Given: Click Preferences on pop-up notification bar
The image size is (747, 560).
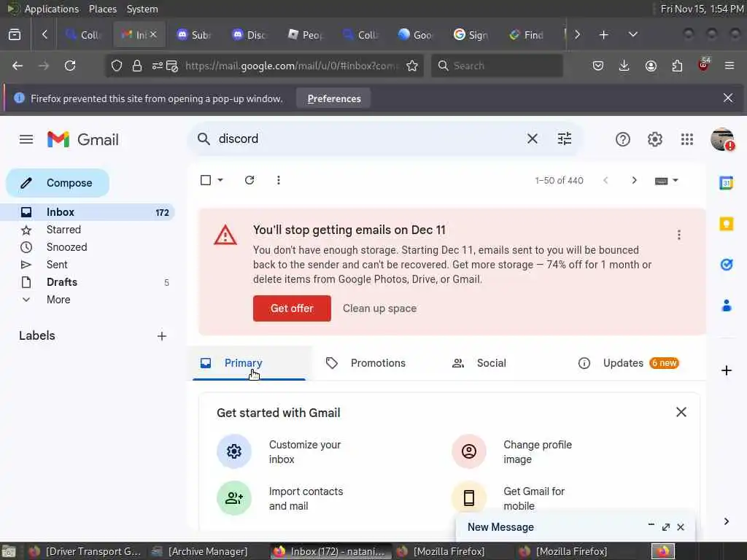Looking at the screenshot, I should (334, 98).
